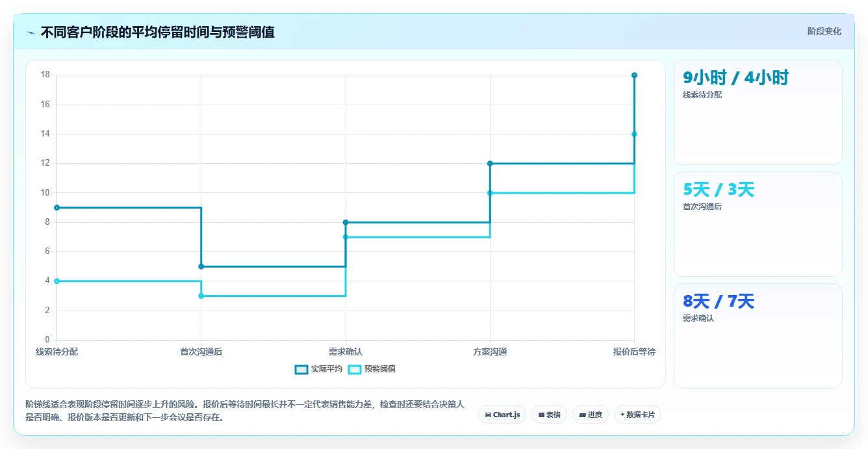Image resolution: width=868 pixels, height=449 pixels.
Task: Click the 进度 tag button
Action: 590,415
